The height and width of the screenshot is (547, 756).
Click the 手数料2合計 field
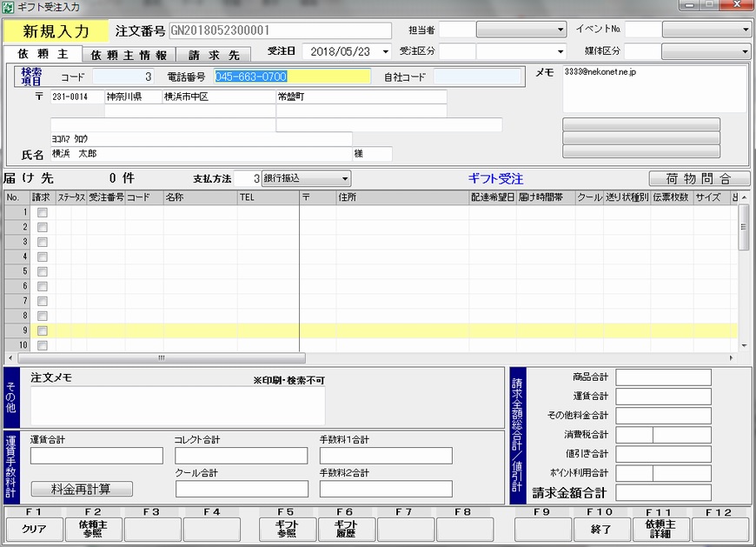386,489
